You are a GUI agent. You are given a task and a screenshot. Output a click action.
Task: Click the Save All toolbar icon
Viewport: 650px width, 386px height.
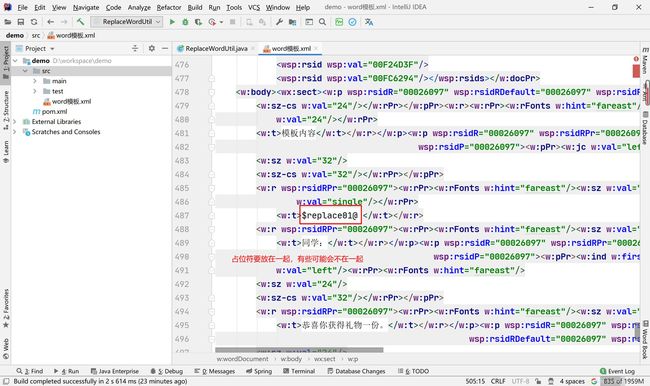coord(21,22)
